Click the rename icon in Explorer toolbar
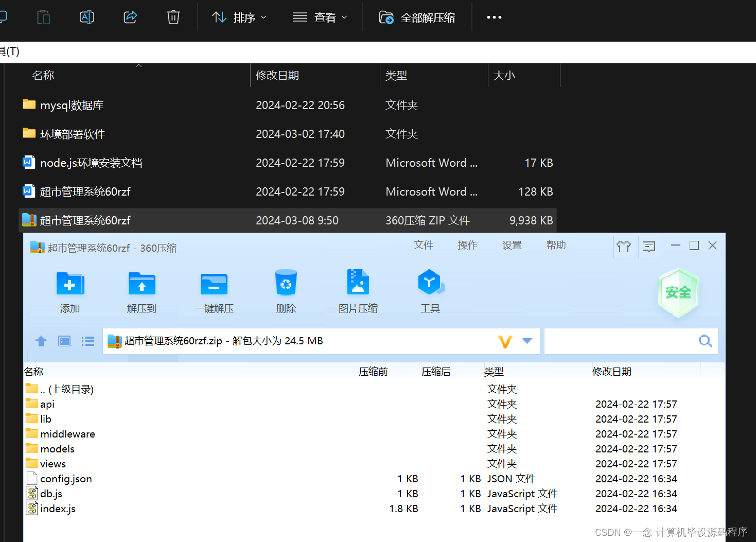This screenshot has height=542, width=756. click(86, 17)
